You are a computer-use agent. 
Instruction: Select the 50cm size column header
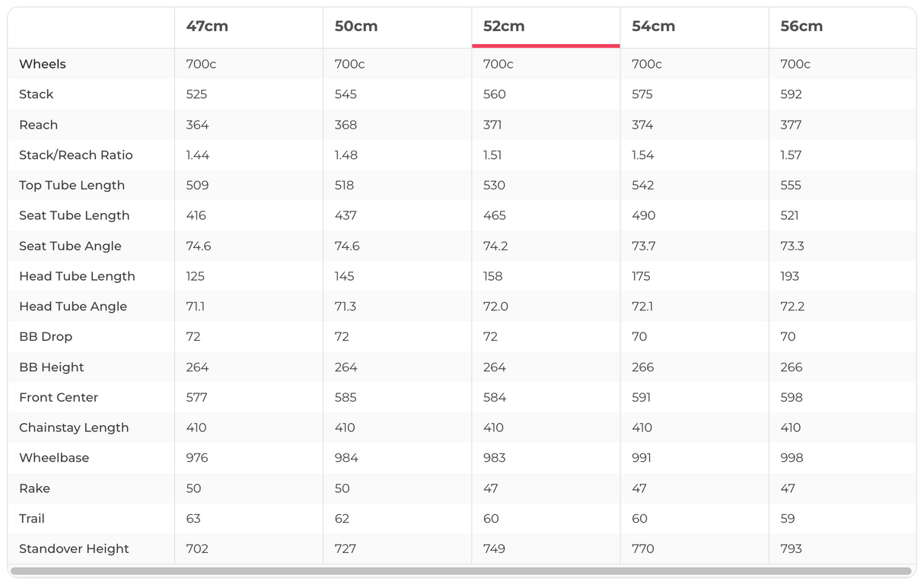point(356,27)
